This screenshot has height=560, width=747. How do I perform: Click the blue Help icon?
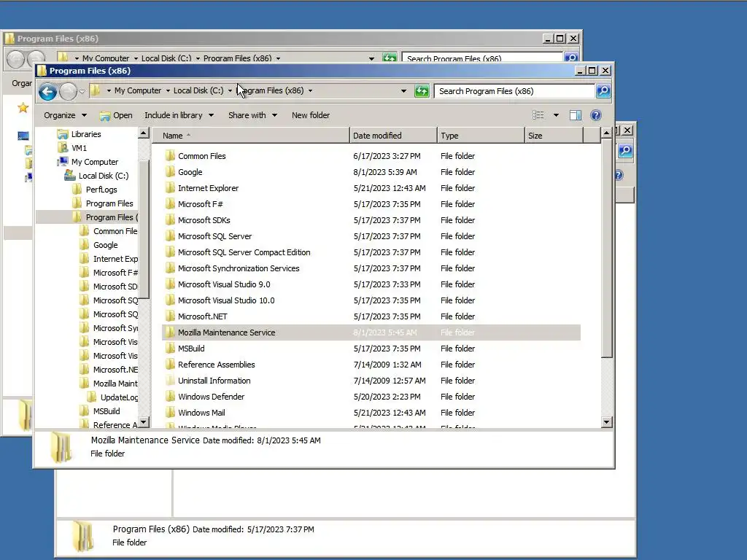pyautogui.click(x=596, y=115)
